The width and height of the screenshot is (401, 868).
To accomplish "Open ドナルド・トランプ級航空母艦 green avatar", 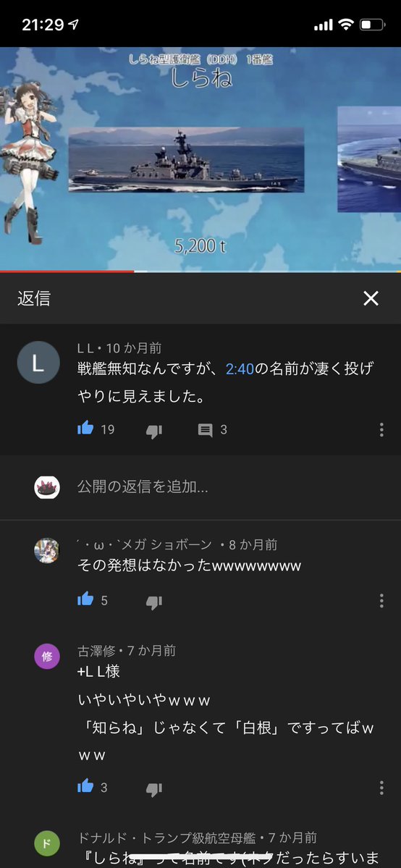I will pos(47,843).
